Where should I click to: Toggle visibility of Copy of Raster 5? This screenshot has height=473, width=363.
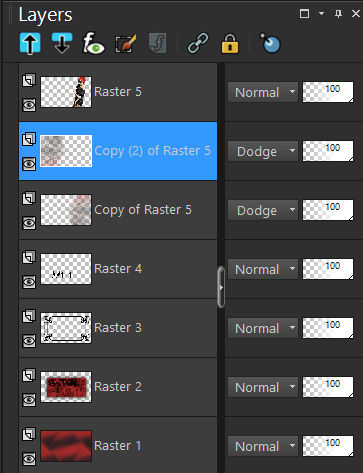[x=29, y=223]
